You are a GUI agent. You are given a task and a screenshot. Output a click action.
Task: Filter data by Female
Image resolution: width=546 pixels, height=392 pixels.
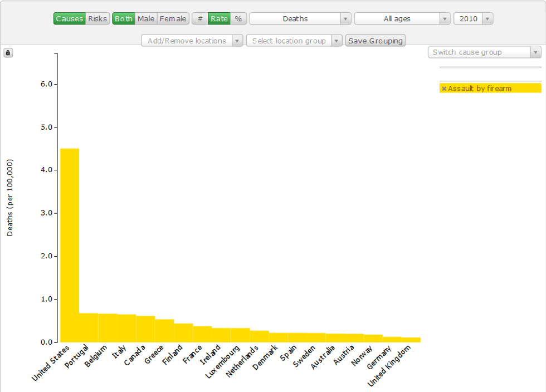[x=173, y=19]
